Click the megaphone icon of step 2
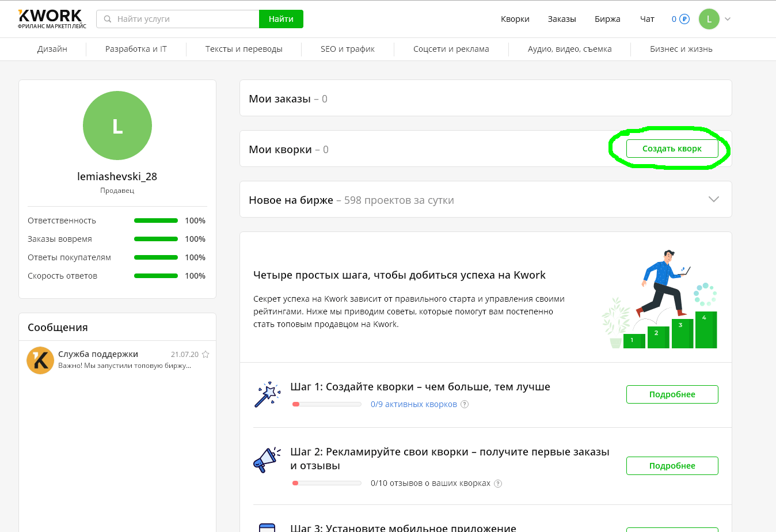Image resolution: width=776 pixels, height=532 pixels. click(x=267, y=459)
